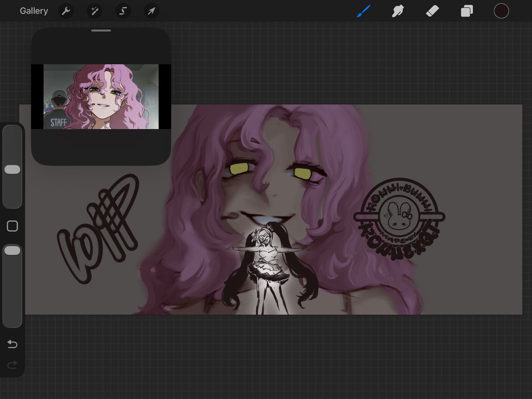This screenshot has height=399, width=532.
Task: Select the Brush tool
Action: [x=364, y=11]
